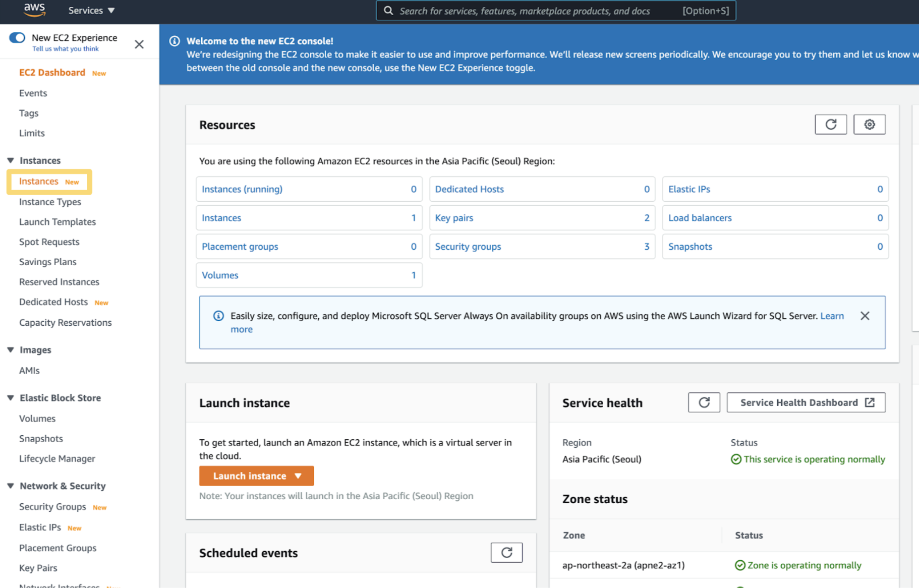Click Dedicated Hosts resource link

470,189
